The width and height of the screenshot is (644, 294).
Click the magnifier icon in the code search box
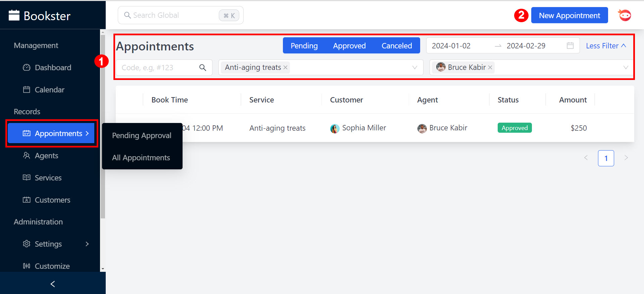tap(203, 68)
